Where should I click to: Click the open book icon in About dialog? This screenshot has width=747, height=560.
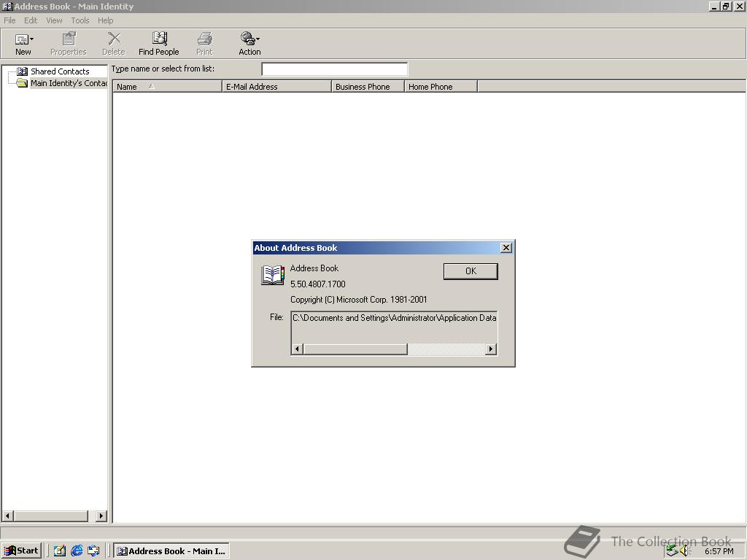pyautogui.click(x=273, y=275)
